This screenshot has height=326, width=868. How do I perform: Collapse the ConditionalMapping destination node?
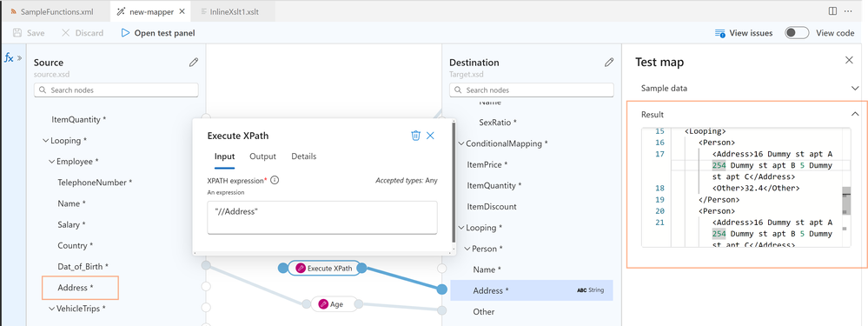tap(461, 144)
